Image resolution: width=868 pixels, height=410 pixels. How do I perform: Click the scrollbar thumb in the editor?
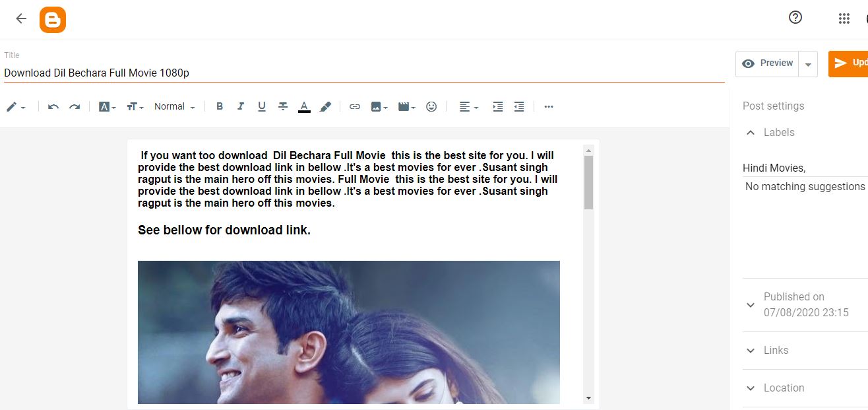pyautogui.click(x=588, y=182)
